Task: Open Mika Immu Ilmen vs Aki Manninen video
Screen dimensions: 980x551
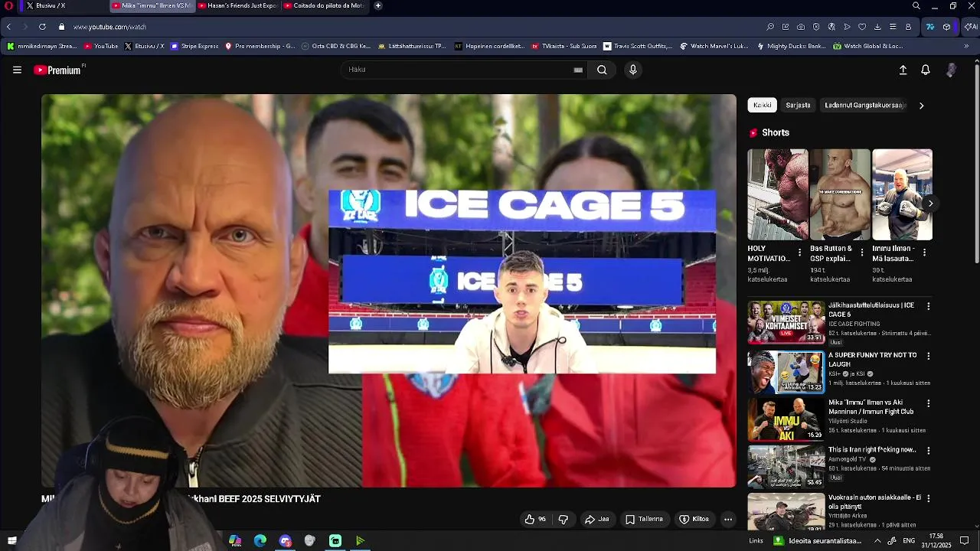Action: 786,419
